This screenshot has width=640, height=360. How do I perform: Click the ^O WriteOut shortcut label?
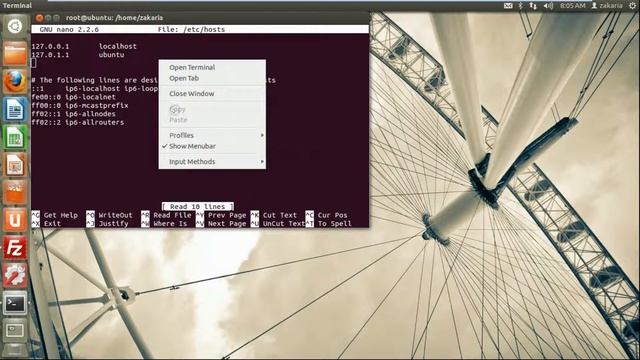click(x=109, y=215)
